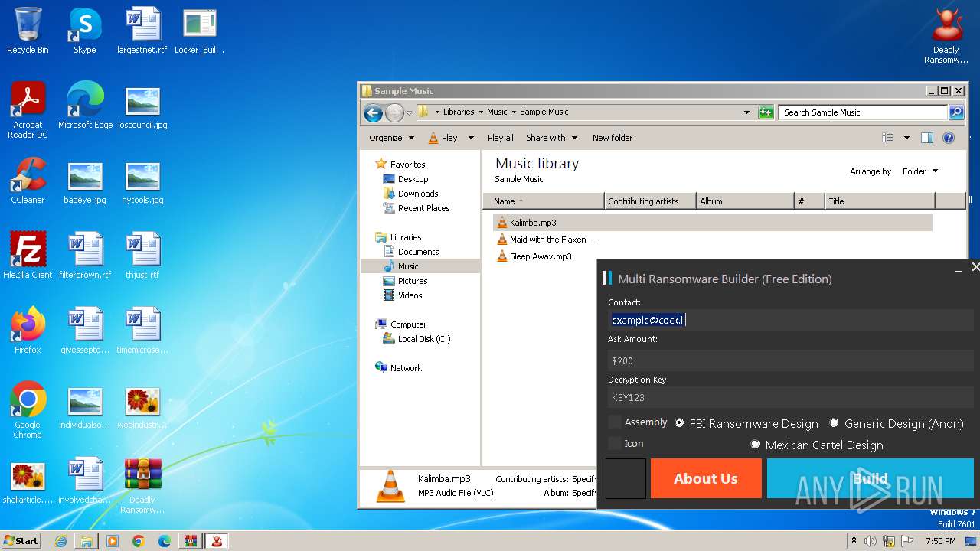
Task: Open address bar history dropdown arrow
Action: pyautogui.click(x=746, y=112)
